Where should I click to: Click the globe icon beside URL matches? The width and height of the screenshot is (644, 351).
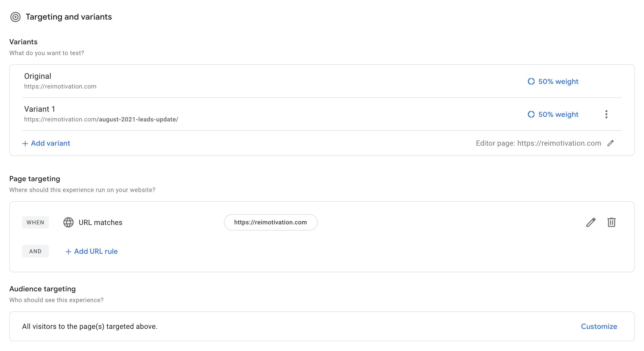pyautogui.click(x=68, y=222)
